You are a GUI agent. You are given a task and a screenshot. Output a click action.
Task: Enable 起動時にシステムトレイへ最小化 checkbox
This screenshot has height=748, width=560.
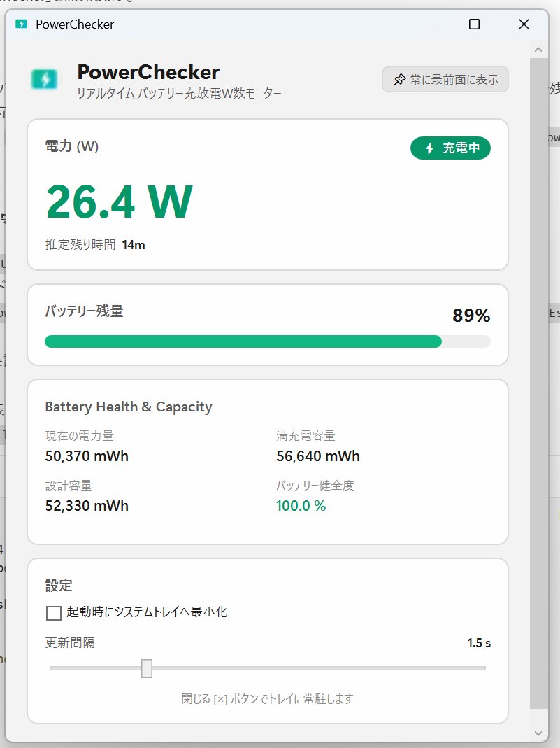point(54,613)
